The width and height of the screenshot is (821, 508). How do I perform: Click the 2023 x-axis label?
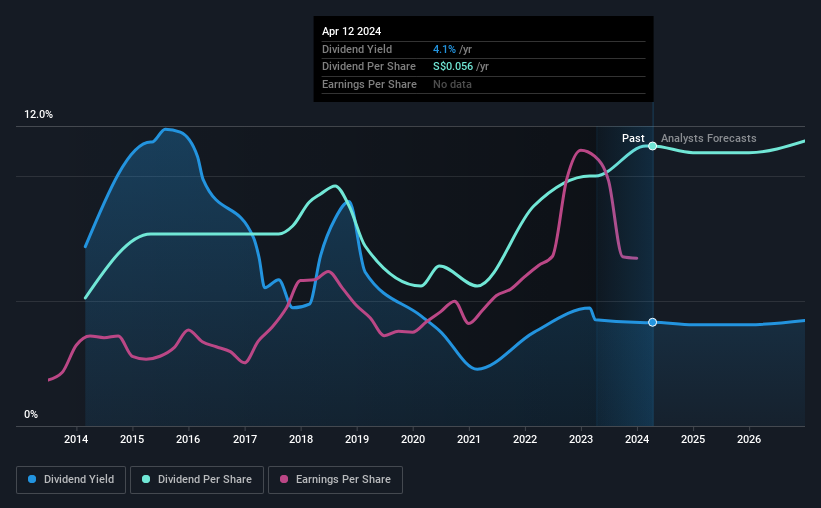[x=581, y=439]
